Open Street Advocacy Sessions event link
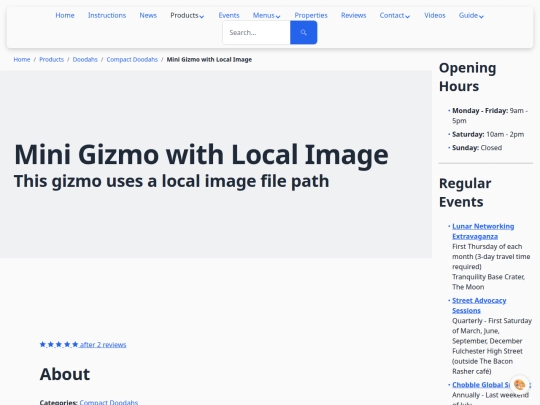 (479, 305)
